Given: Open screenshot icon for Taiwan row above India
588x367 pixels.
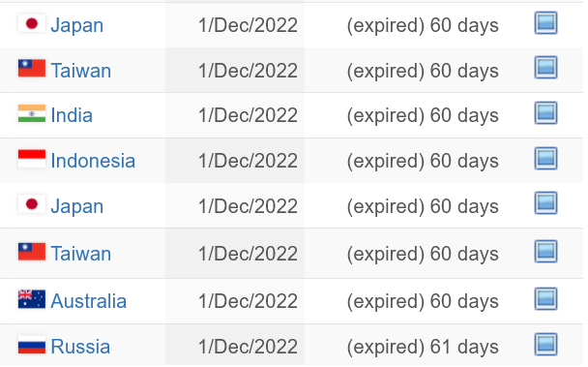Looking at the screenshot, I should tap(545, 68).
